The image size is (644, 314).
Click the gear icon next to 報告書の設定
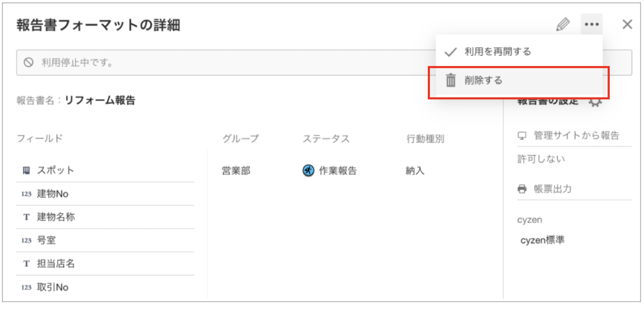click(x=595, y=101)
